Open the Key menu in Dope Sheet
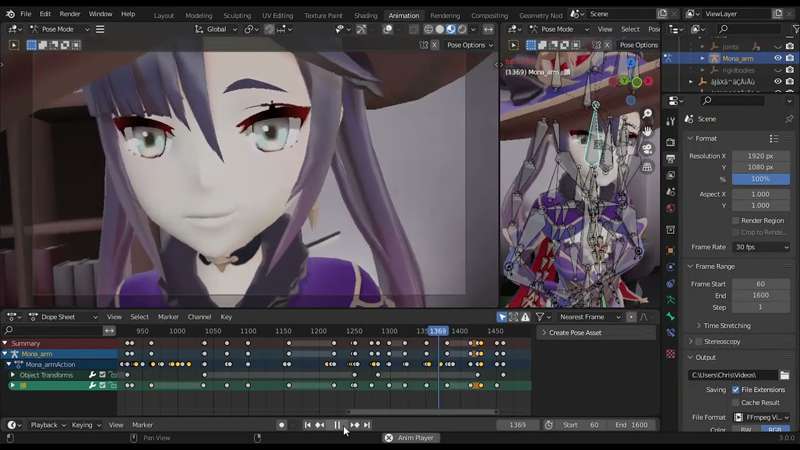The width and height of the screenshot is (800, 450). (226, 317)
